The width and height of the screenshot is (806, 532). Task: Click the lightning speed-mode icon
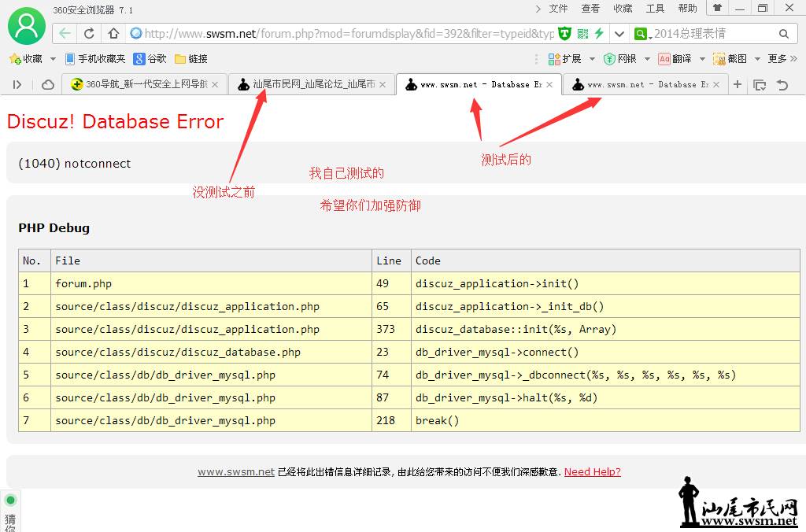(599, 33)
